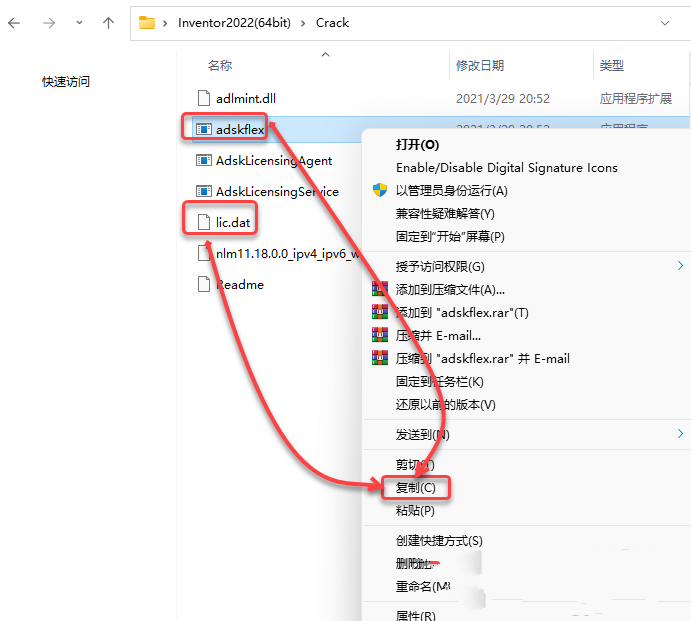The width and height of the screenshot is (691, 621).
Task: Choose 复制(C) in the context menu
Action: pos(416,487)
